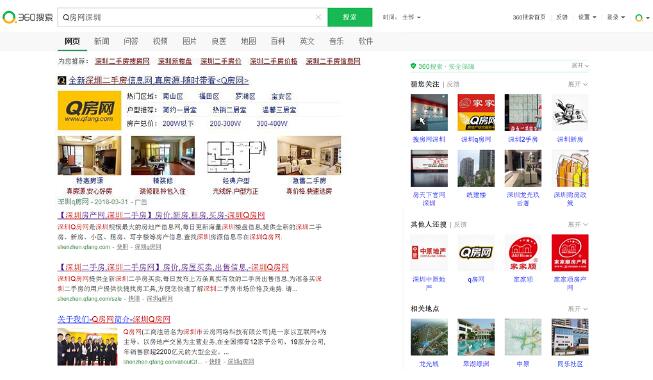Expand the 其他人还搜 section

(x=578, y=224)
